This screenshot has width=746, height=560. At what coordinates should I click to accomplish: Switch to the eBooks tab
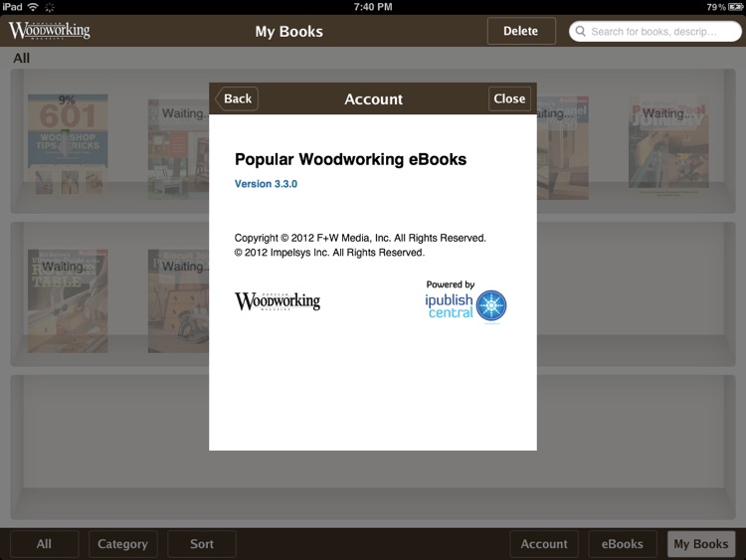click(x=623, y=544)
